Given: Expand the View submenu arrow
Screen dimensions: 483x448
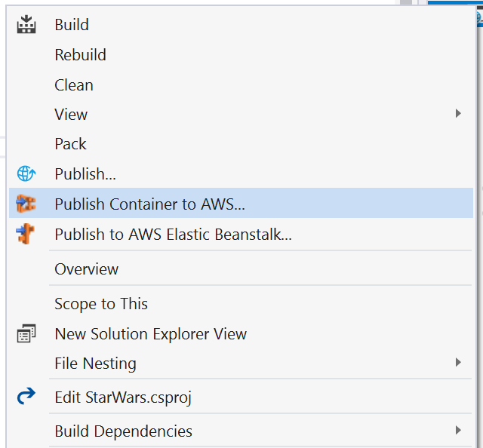Looking at the screenshot, I should tap(458, 114).
